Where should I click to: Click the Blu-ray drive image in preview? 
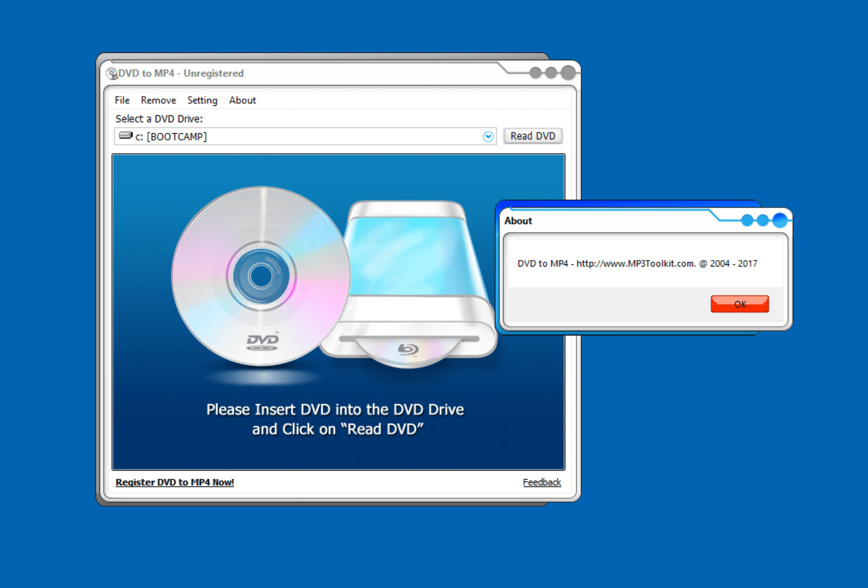pyautogui.click(x=414, y=283)
